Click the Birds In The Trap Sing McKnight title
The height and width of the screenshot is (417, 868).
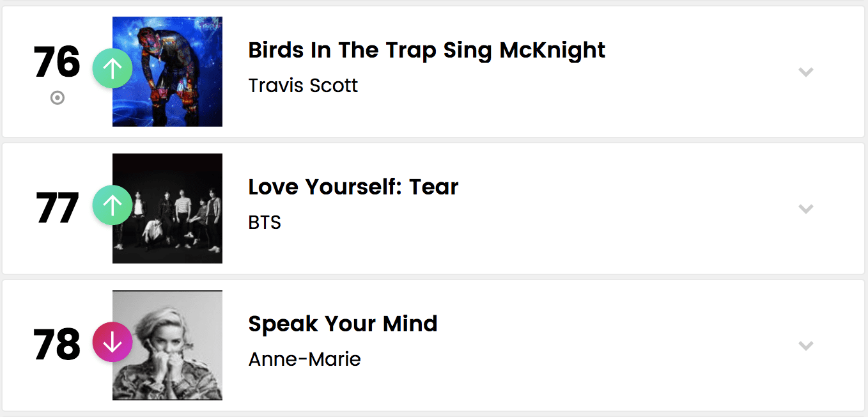[426, 50]
